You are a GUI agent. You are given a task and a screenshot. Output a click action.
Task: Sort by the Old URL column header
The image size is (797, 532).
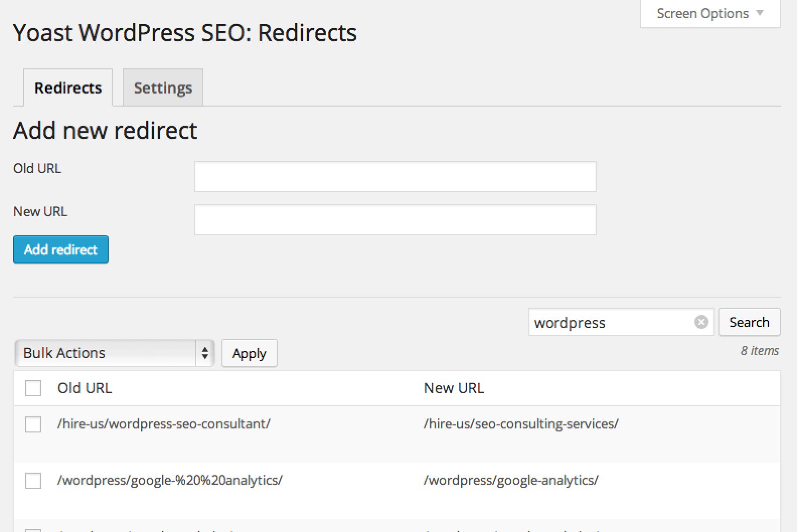pos(85,388)
